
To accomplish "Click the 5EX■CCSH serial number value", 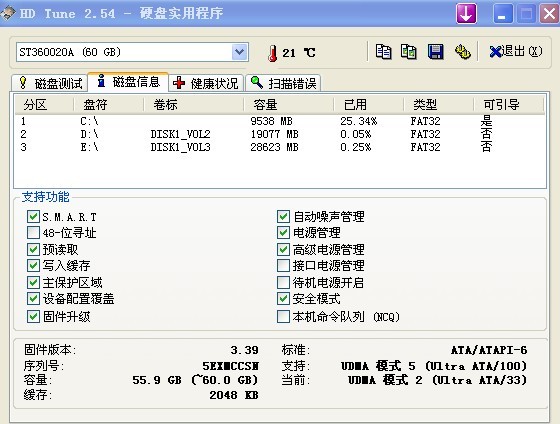I will (x=230, y=366).
